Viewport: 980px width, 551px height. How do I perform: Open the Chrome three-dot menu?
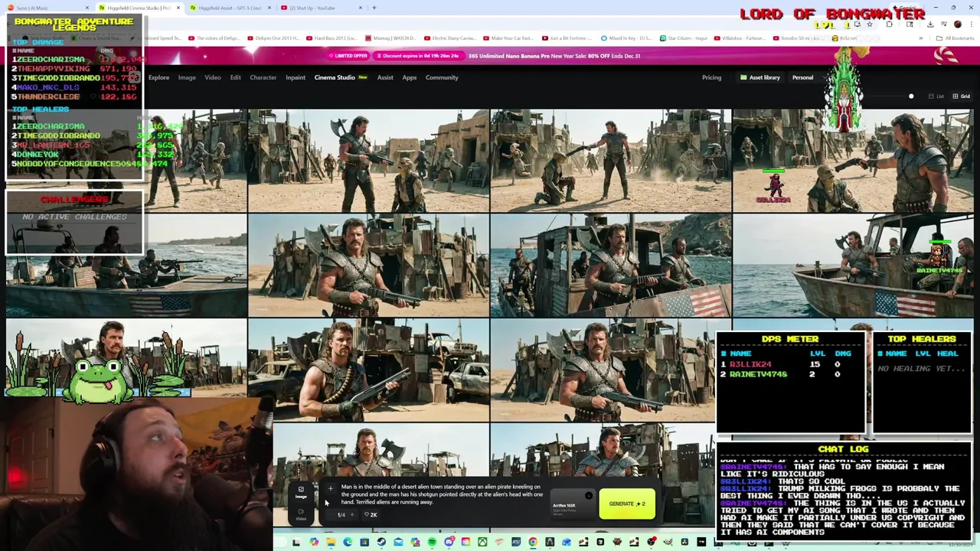(x=972, y=24)
